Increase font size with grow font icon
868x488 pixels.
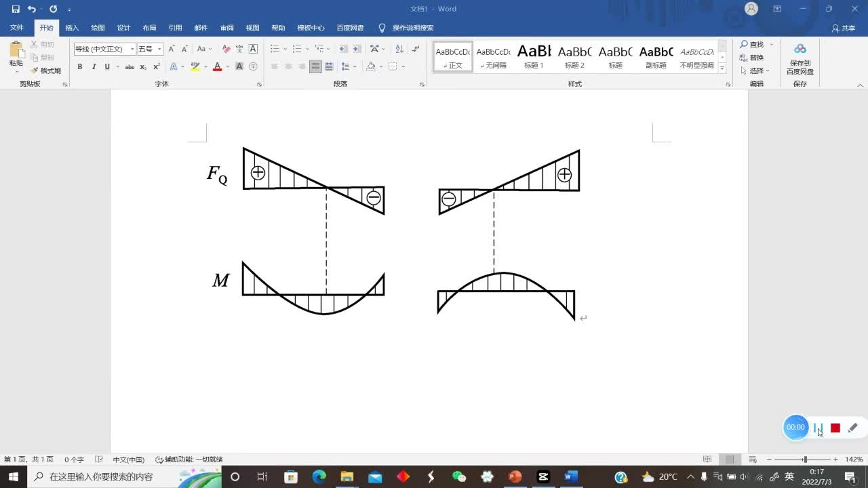[172, 49]
